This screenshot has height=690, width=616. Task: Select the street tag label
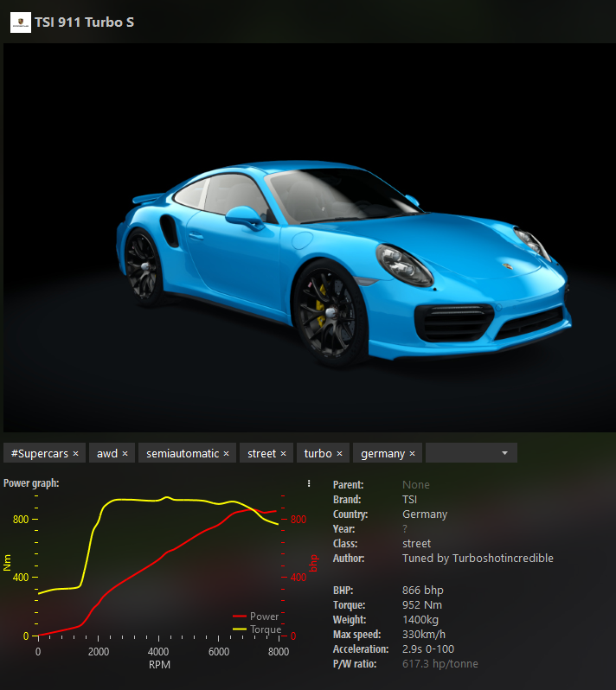pyautogui.click(x=261, y=454)
